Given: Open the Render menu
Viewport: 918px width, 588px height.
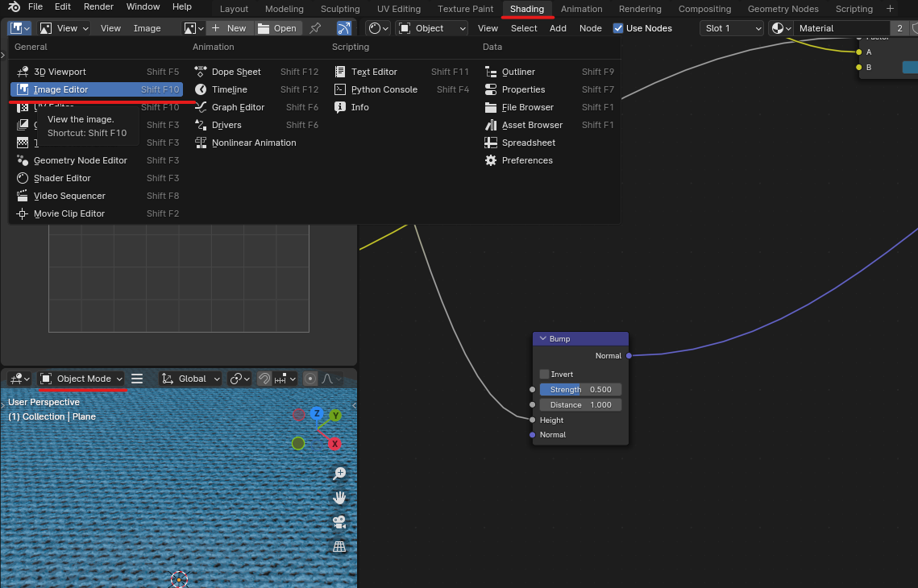Looking at the screenshot, I should pos(98,6).
